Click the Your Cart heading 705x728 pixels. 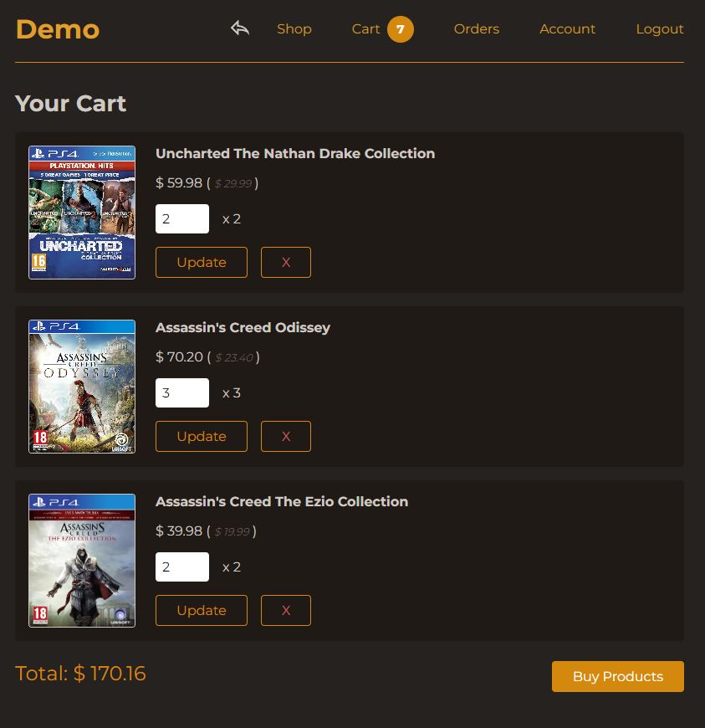tap(70, 103)
